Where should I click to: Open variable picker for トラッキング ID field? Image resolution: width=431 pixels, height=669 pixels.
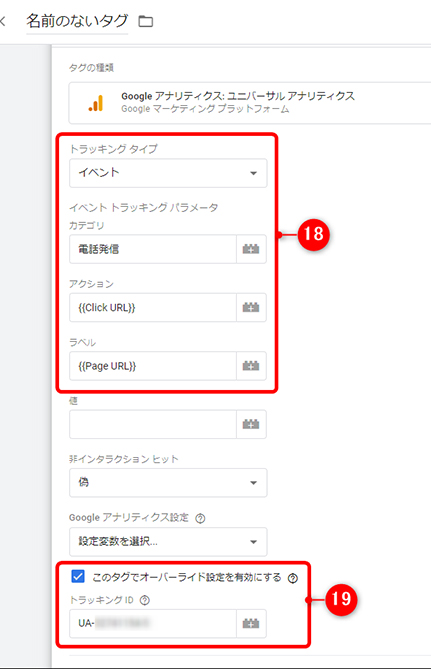coord(251,623)
